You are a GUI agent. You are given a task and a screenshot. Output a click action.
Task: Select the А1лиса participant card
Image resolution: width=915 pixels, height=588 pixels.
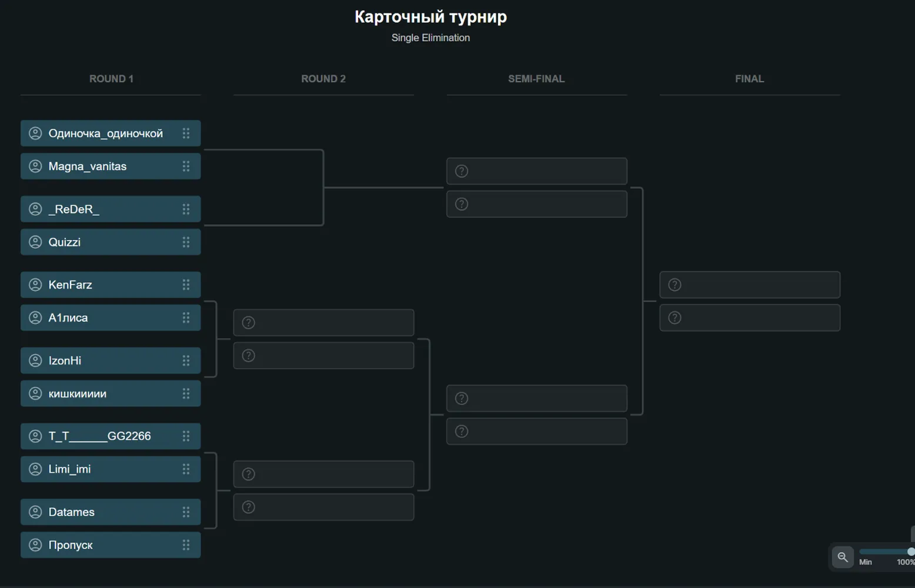[111, 318]
